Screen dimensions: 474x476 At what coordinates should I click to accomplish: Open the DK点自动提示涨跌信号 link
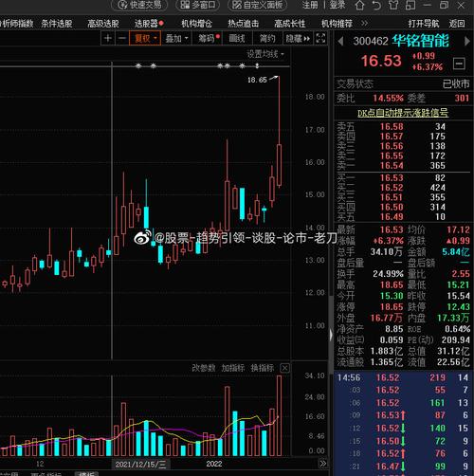(403, 113)
